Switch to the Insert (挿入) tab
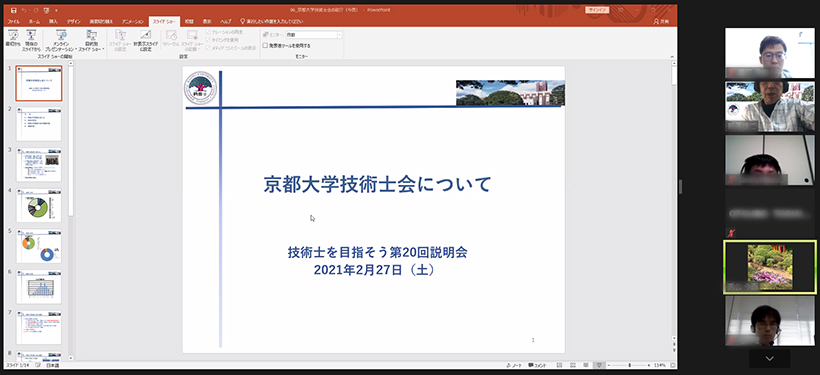Viewport: 820px width, 375px height. [x=53, y=21]
